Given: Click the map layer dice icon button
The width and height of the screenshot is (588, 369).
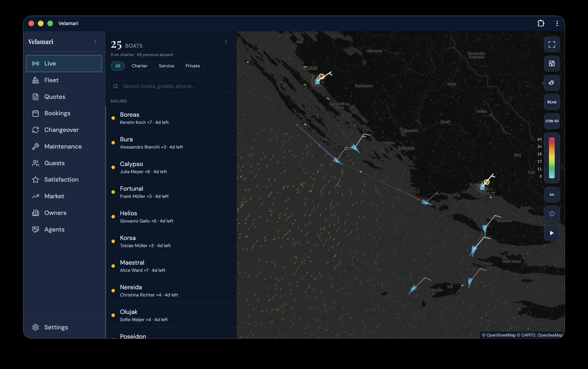Looking at the screenshot, I should pos(552,63).
